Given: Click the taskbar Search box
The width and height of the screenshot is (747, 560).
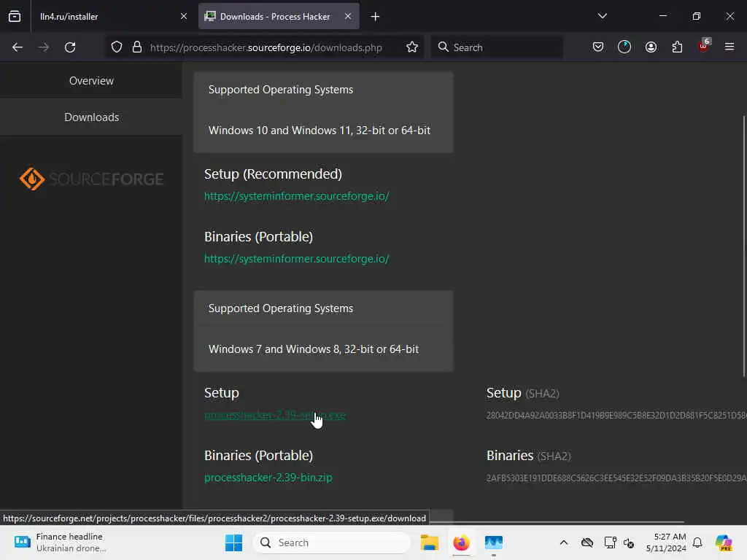Looking at the screenshot, I should click(332, 542).
